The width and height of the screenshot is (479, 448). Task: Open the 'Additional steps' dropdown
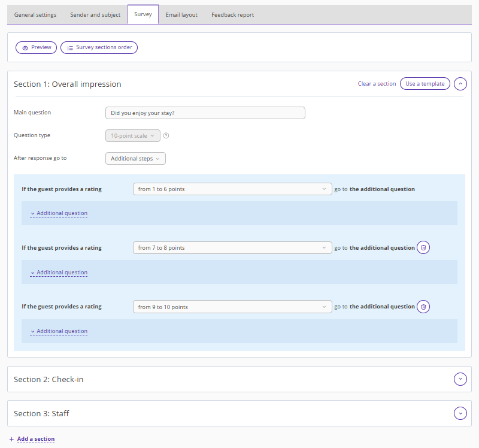click(135, 159)
